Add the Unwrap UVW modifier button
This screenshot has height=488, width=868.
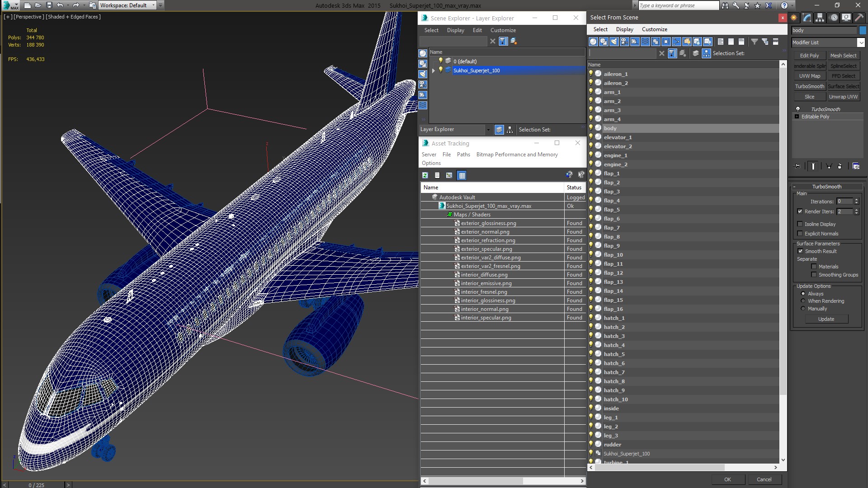843,97
